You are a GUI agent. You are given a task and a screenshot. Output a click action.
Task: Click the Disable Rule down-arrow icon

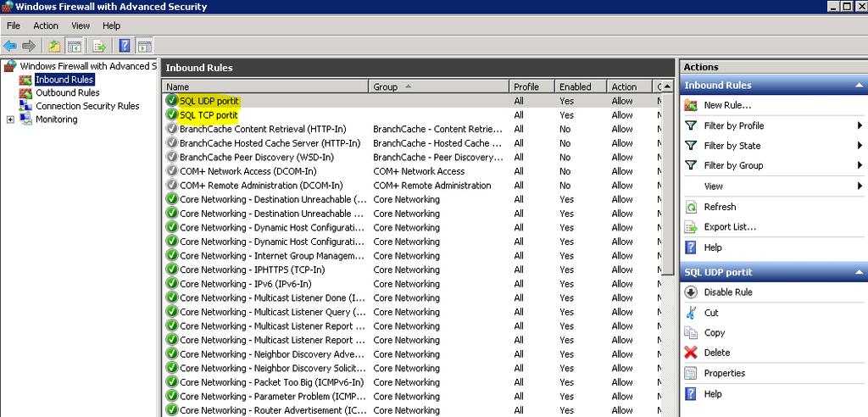tap(691, 292)
